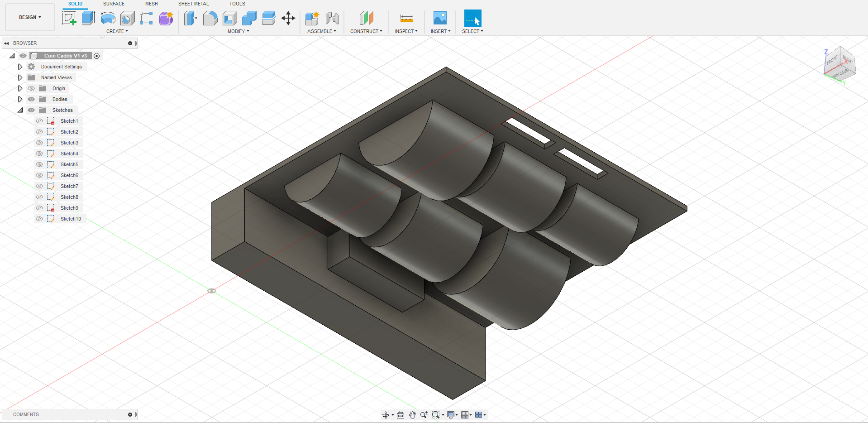Click the New Component icon
Screen dimensions: 868x423
pyautogui.click(x=312, y=18)
